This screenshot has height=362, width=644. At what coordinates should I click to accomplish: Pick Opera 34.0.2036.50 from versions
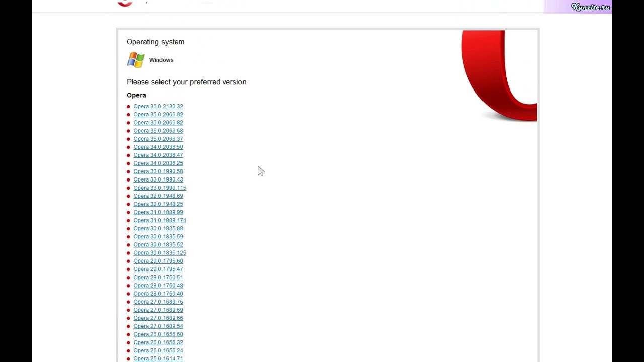coord(158,147)
